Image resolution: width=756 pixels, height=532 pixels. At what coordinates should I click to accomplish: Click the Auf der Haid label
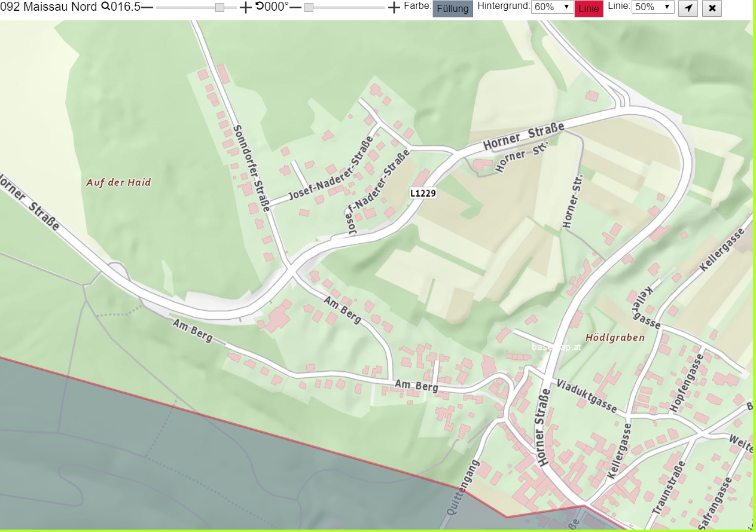(118, 182)
